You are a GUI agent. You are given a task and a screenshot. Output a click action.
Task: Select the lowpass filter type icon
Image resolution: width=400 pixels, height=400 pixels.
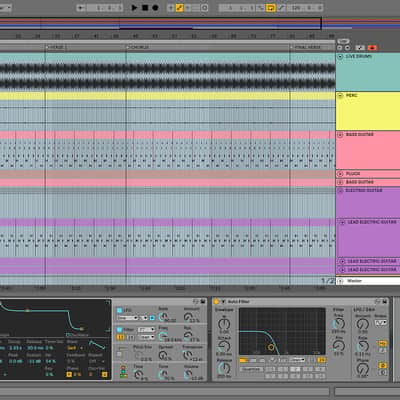[244, 360]
